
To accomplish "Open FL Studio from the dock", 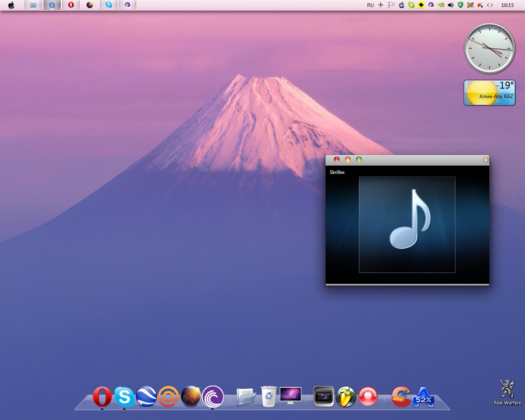I will tap(346, 397).
